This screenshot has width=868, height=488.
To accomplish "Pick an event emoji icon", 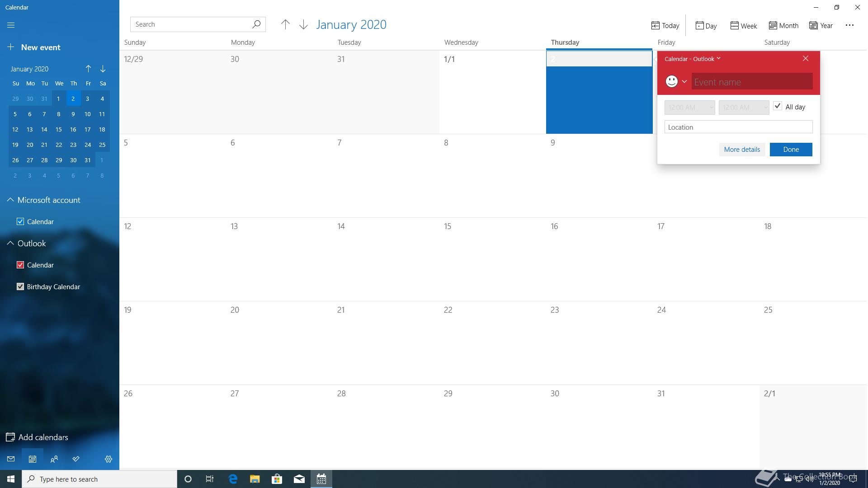I will click(672, 81).
